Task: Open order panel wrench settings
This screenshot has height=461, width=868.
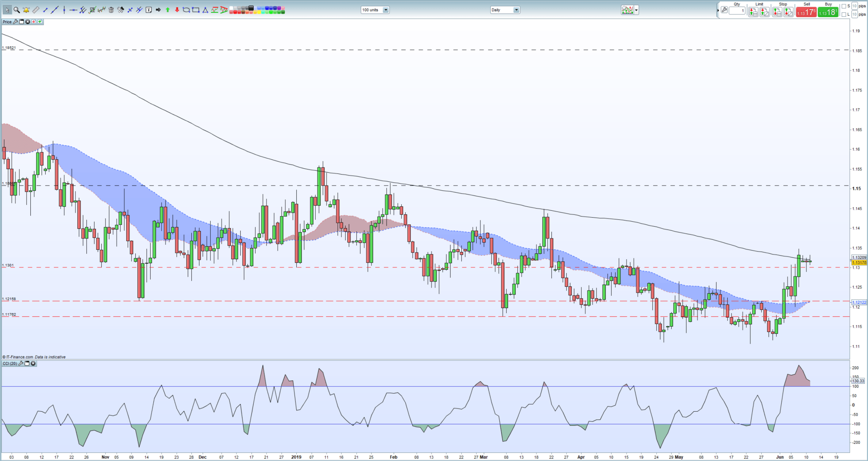Action: [x=724, y=10]
